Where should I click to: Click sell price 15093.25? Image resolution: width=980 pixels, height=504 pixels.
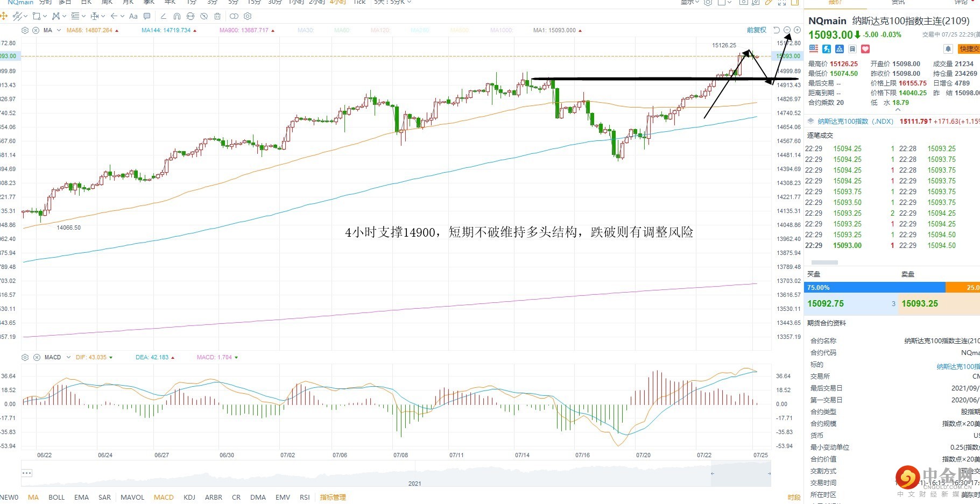[x=920, y=304]
